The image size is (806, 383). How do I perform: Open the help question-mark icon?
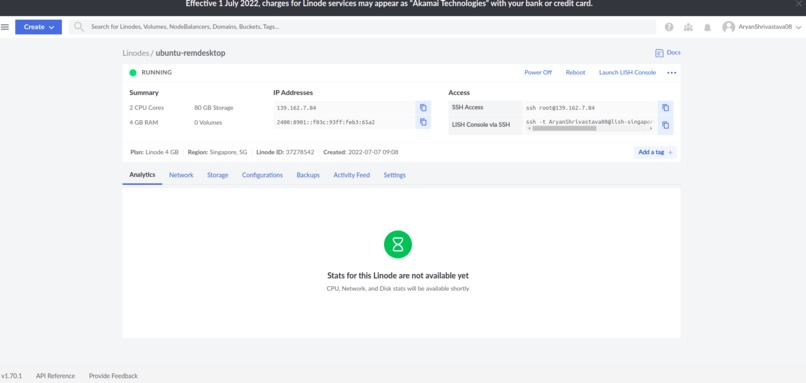pos(669,27)
